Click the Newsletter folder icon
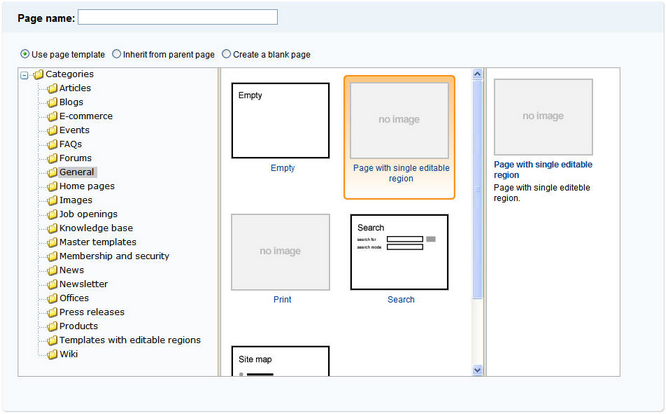 [52, 284]
